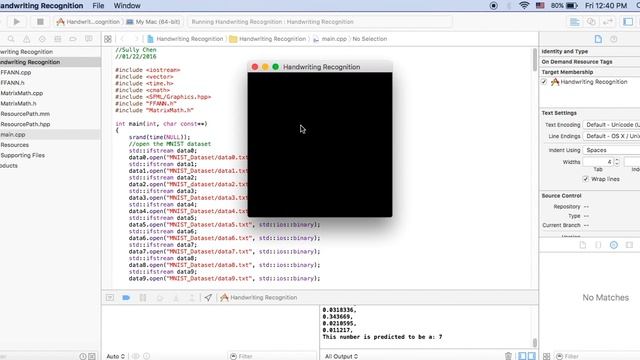Viewport: 640px width, 360px height.
Task: Click the editor vertical scrollbar
Action: click(x=534, y=59)
